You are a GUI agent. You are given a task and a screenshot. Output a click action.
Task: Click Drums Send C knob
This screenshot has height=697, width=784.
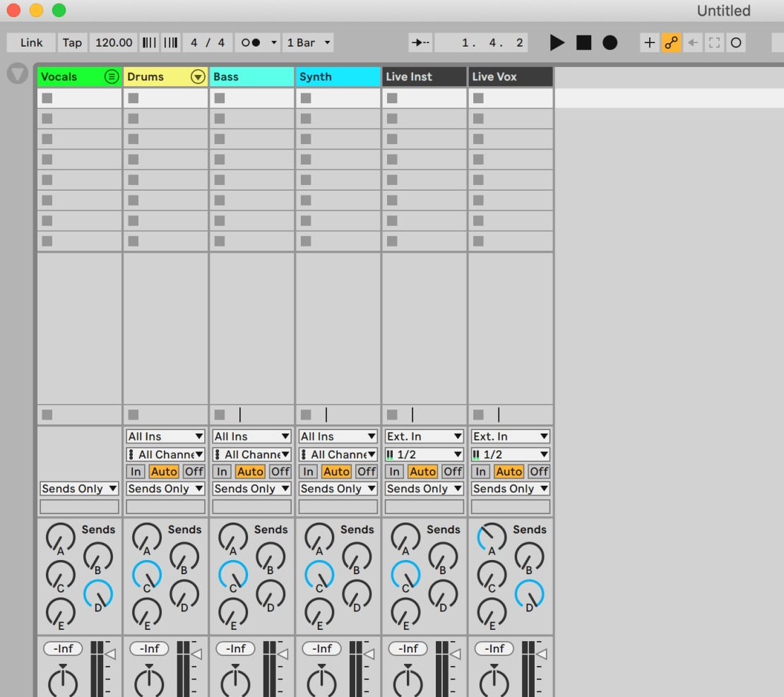[x=147, y=576]
